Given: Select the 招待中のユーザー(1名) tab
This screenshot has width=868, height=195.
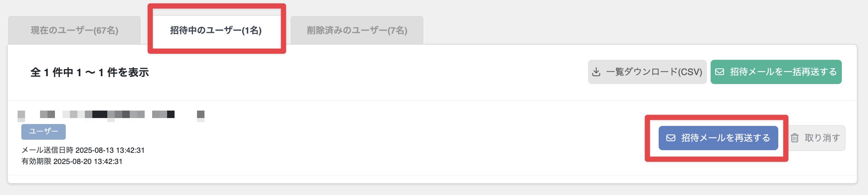Looking at the screenshot, I should (x=216, y=30).
